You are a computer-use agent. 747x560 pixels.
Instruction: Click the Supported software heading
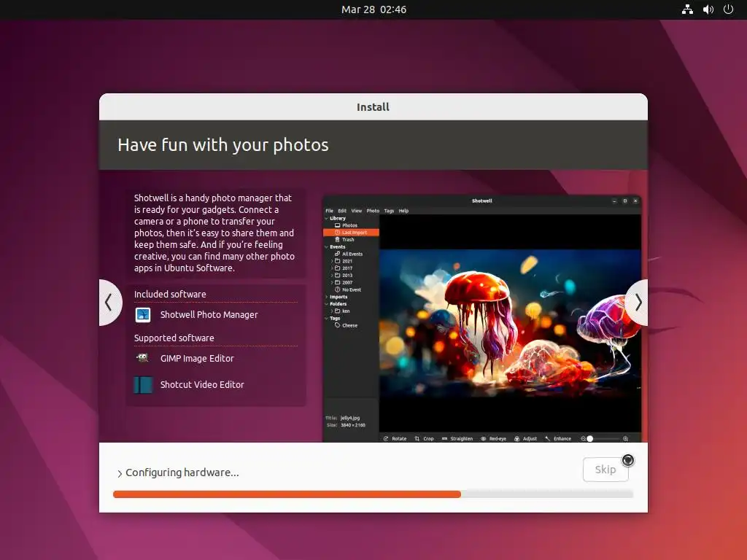point(174,338)
